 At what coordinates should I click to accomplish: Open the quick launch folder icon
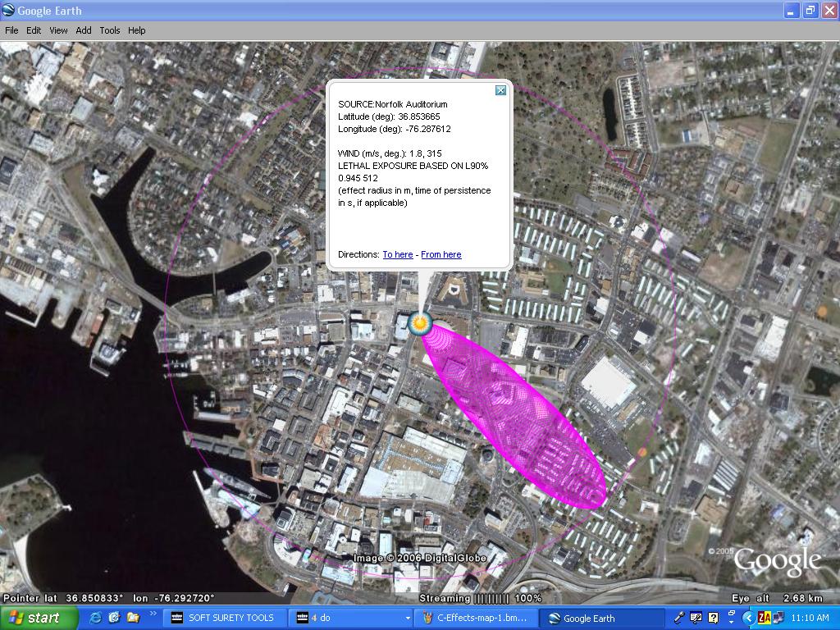(x=132, y=618)
